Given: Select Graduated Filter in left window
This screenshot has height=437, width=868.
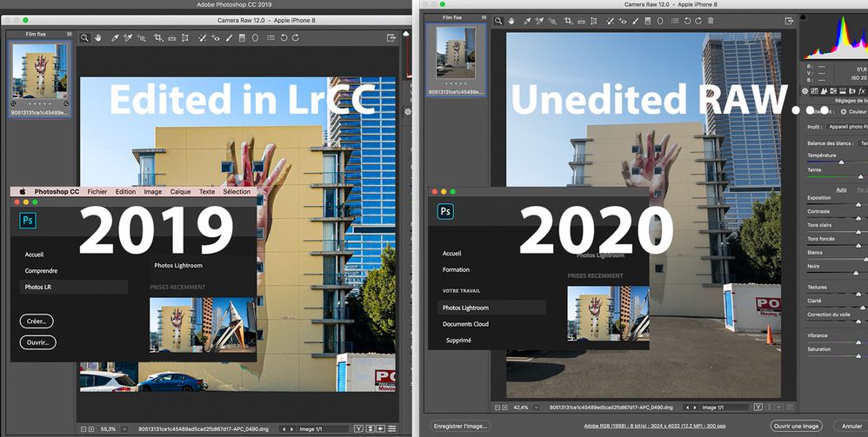Looking at the screenshot, I should click(x=242, y=38).
